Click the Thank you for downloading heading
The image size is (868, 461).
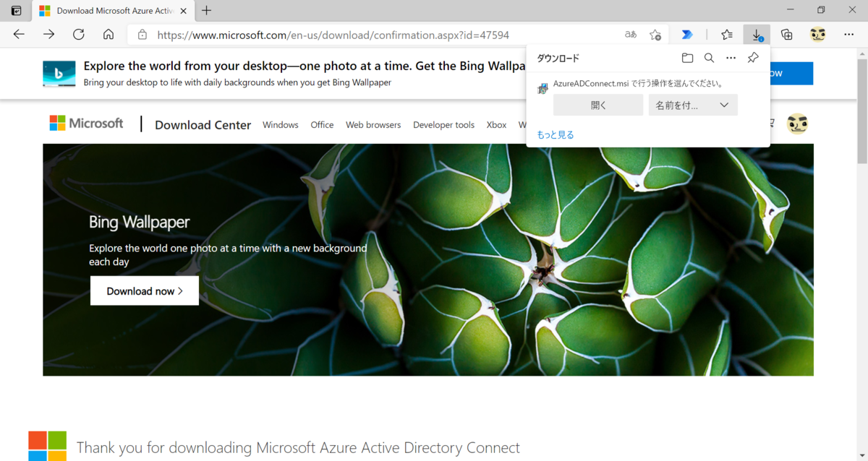(x=298, y=447)
